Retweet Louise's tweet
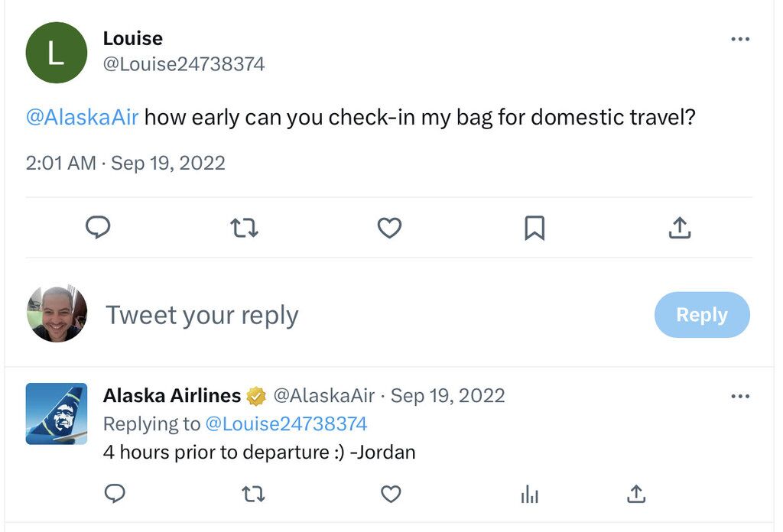Screen dimensions: 783x532 (x=244, y=228)
